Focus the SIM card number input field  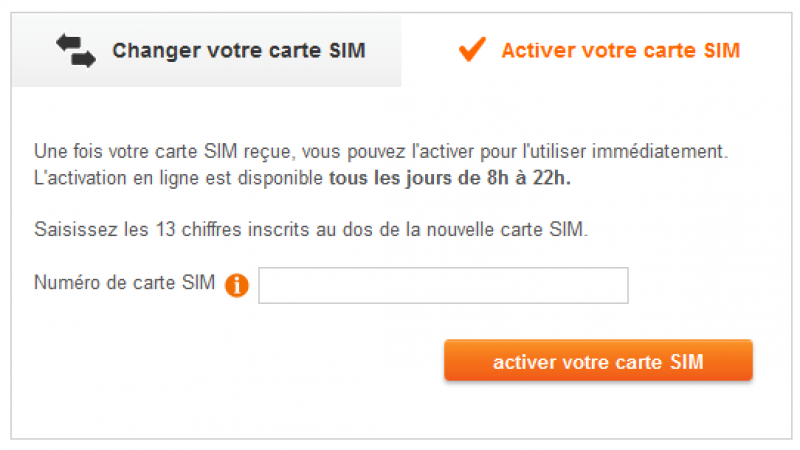click(x=443, y=285)
